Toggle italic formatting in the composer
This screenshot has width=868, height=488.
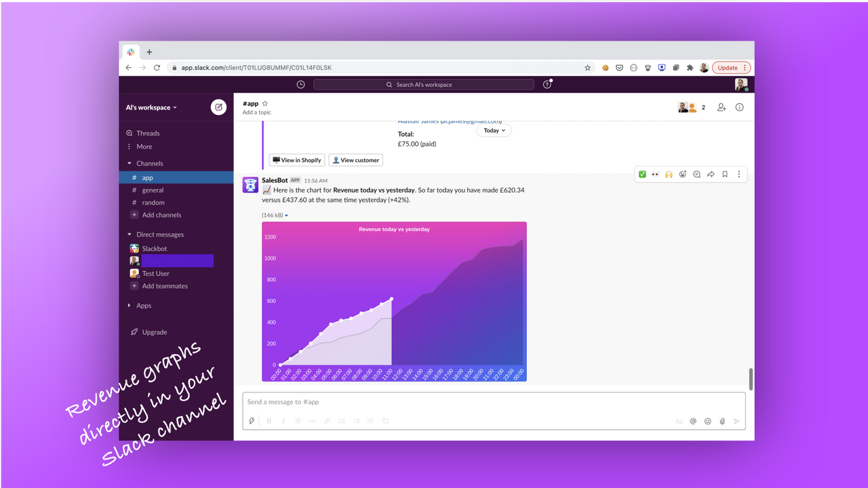click(283, 420)
